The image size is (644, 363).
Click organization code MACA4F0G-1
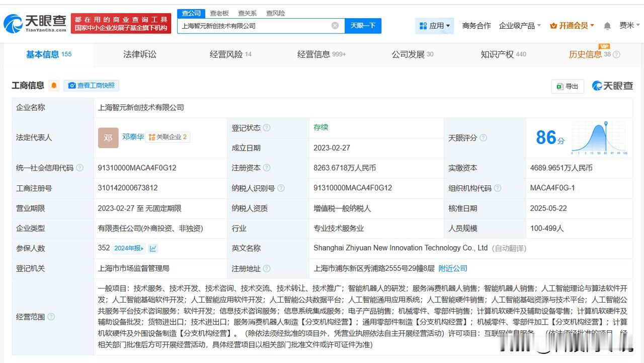coord(552,188)
